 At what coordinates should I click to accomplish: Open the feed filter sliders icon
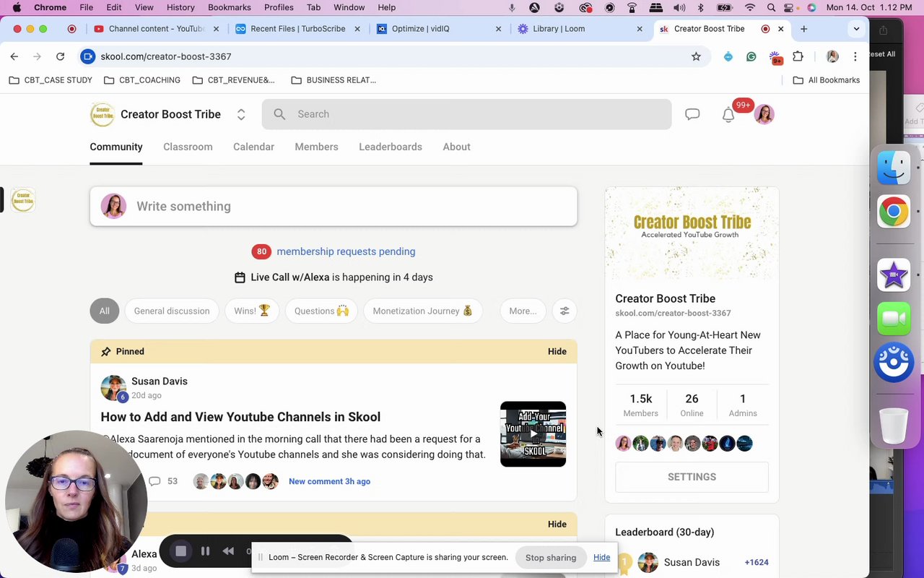[565, 311]
